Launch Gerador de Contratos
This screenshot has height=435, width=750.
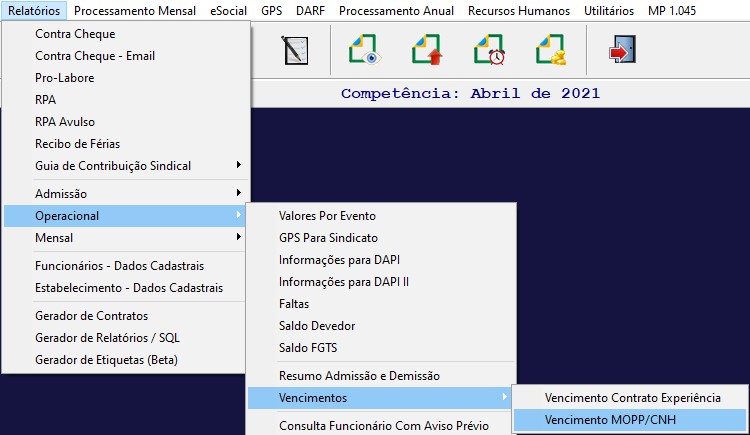click(126, 316)
